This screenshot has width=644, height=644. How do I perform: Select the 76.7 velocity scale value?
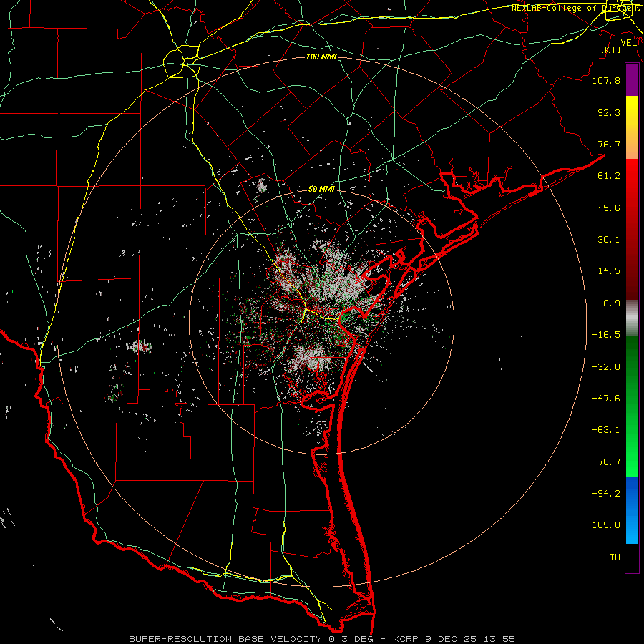[609, 144]
